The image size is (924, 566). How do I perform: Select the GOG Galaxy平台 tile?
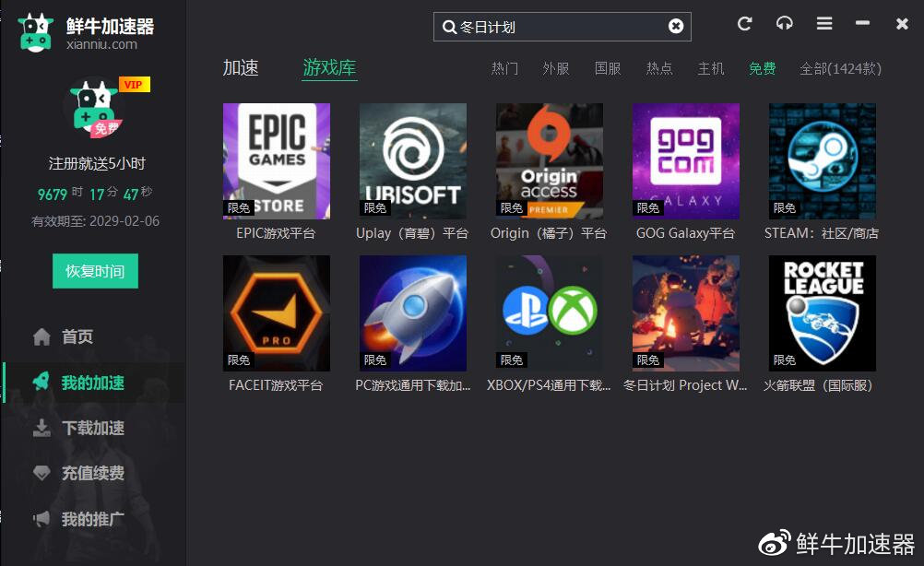point(686,161)
